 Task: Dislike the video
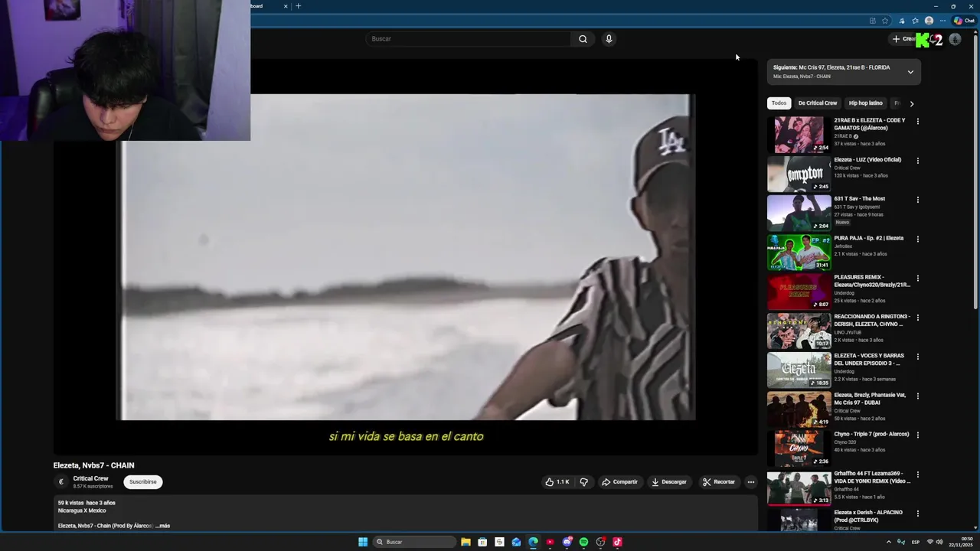click(584, 481)
